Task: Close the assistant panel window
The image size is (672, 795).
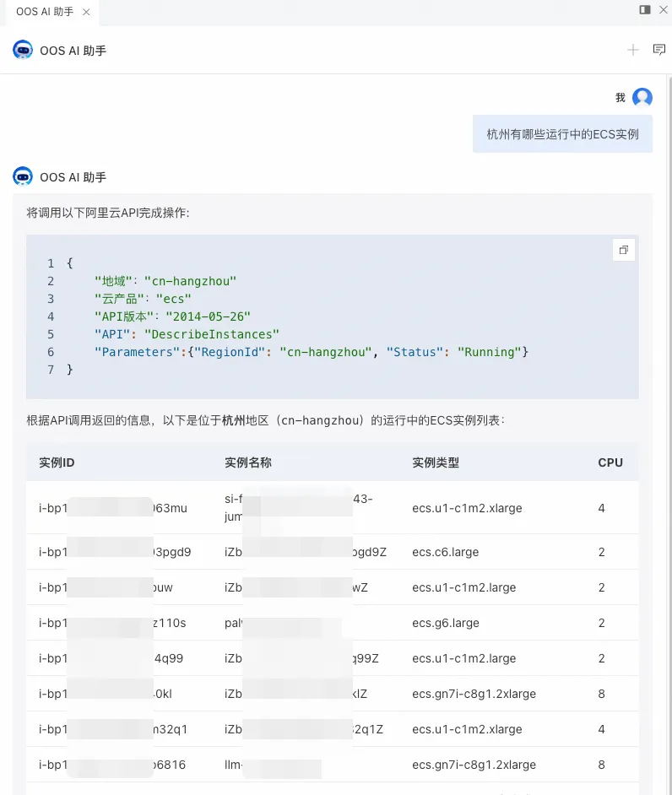Action: tap(664, 9)
